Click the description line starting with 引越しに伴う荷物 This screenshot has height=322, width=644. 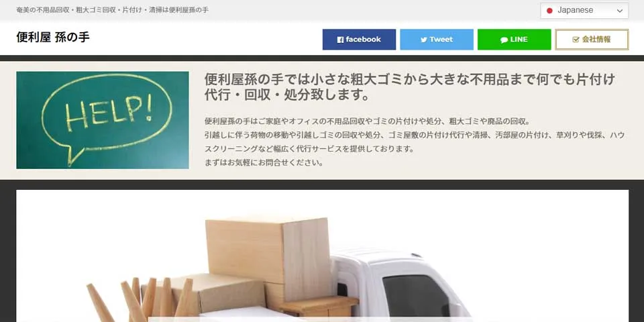coord(415,135)
